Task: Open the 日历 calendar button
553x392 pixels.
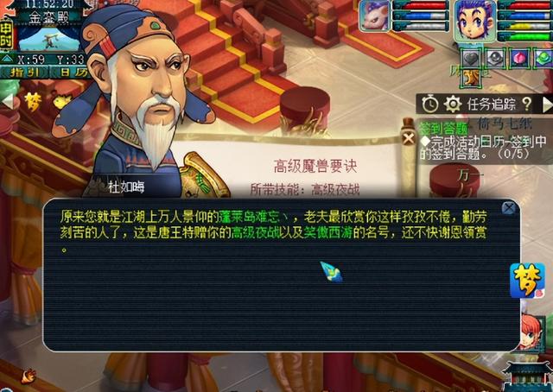Action: [69, 73]
